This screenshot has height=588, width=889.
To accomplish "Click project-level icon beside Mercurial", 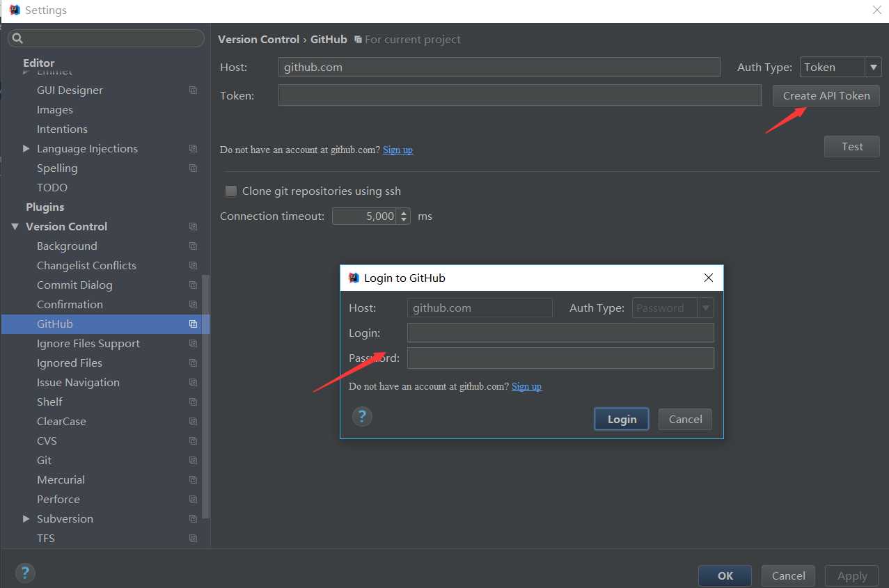I will tap(193, 480).
